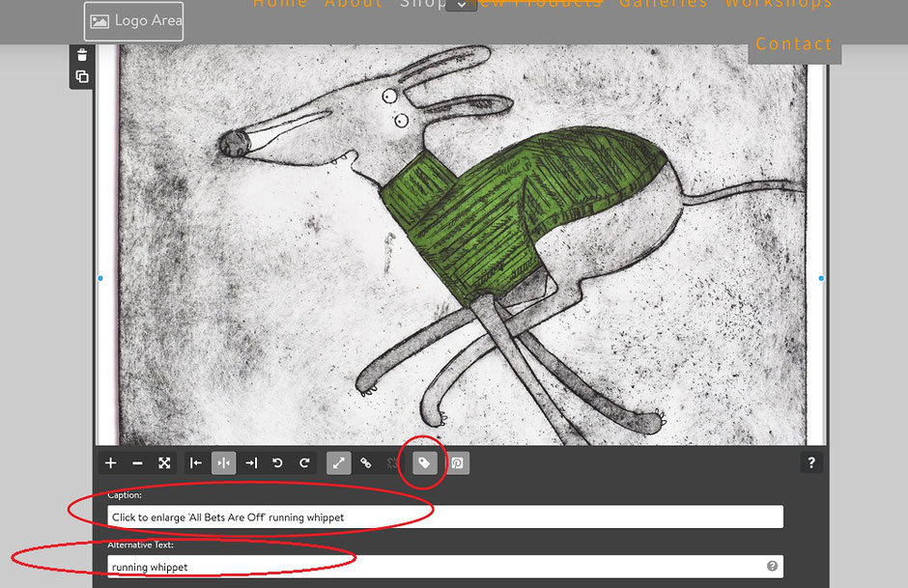Duplicate the image block with copy icon
The height and width of the screenshot is (588, 908).
(x=82, y=76)
